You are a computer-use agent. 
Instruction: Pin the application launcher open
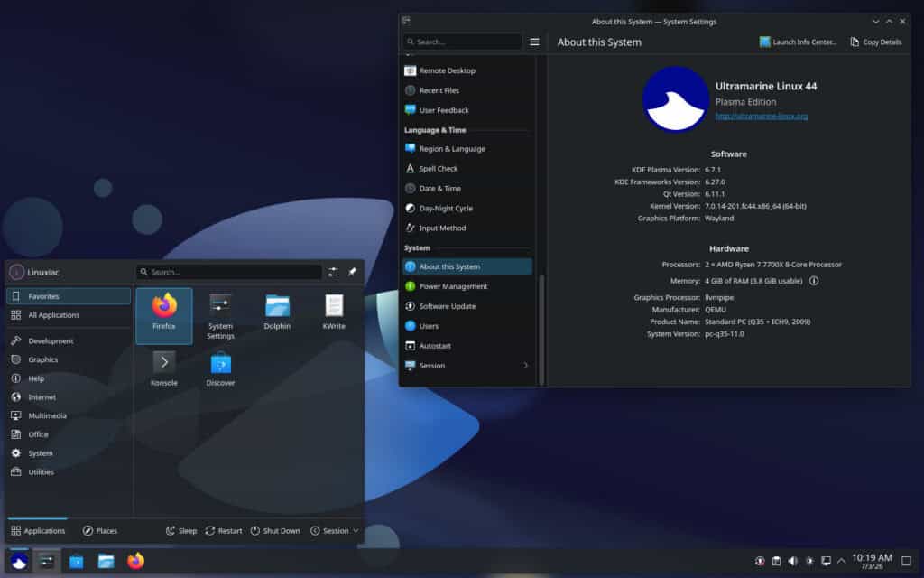click(x=352, y=272)
